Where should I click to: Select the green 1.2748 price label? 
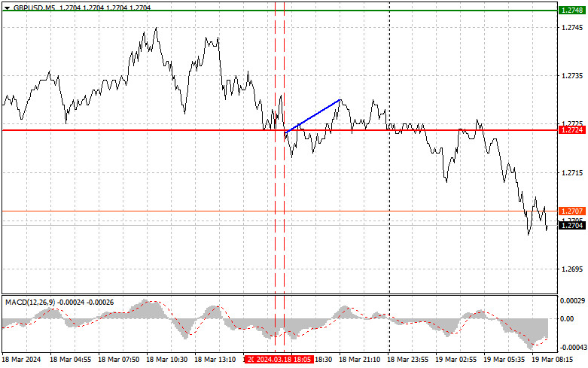571,10
